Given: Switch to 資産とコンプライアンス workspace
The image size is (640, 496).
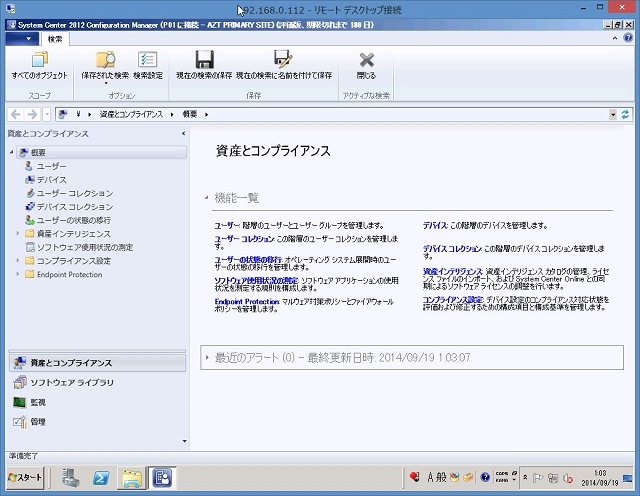Looking at the screenshot, I should click(97, 363).
